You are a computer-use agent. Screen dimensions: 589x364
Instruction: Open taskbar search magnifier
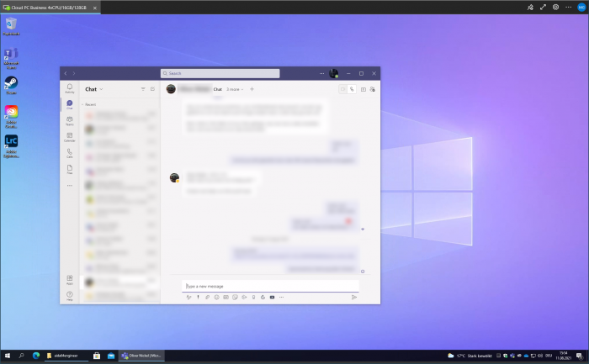pos(21,356)
